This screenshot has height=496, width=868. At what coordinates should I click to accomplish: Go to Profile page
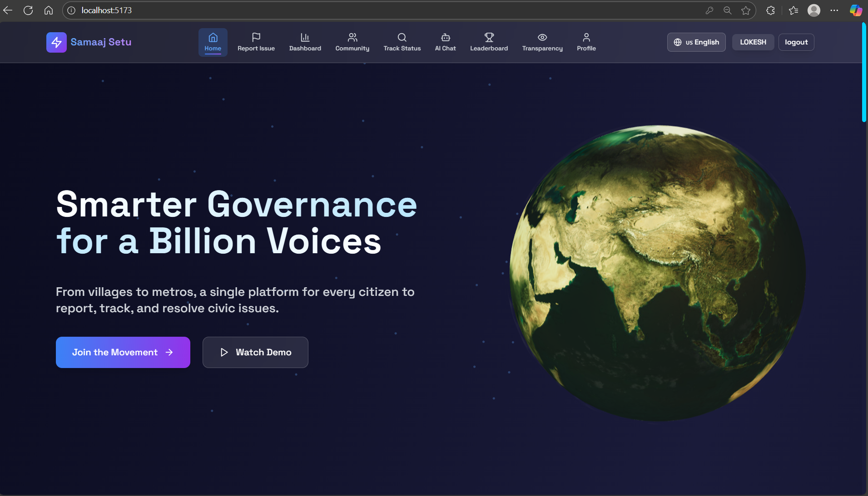click(x=586, y=42)
